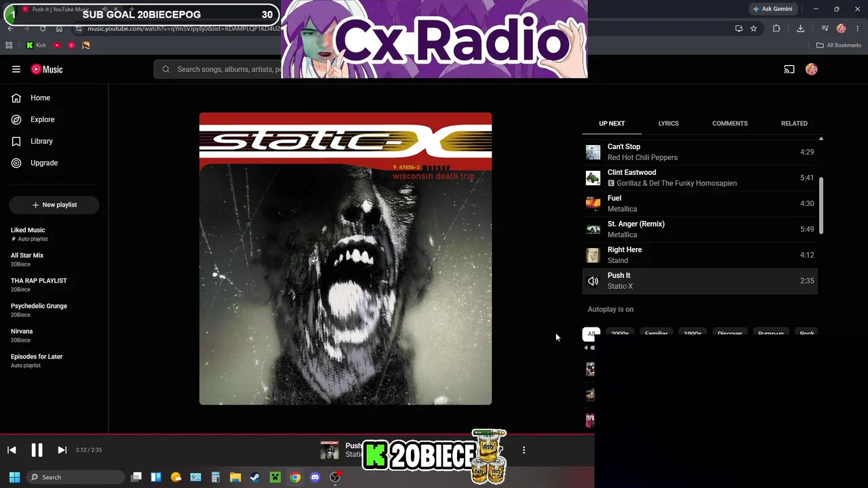This screenshot has height=488, width=868.
Task: Open the Liked Music playlist
Action: pyautogui.click(x=54, y=234)
